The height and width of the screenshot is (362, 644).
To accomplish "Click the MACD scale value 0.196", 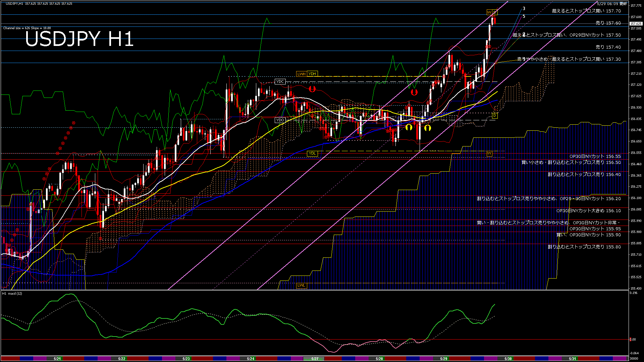I will pyautogui.click(x=634, y=293).
